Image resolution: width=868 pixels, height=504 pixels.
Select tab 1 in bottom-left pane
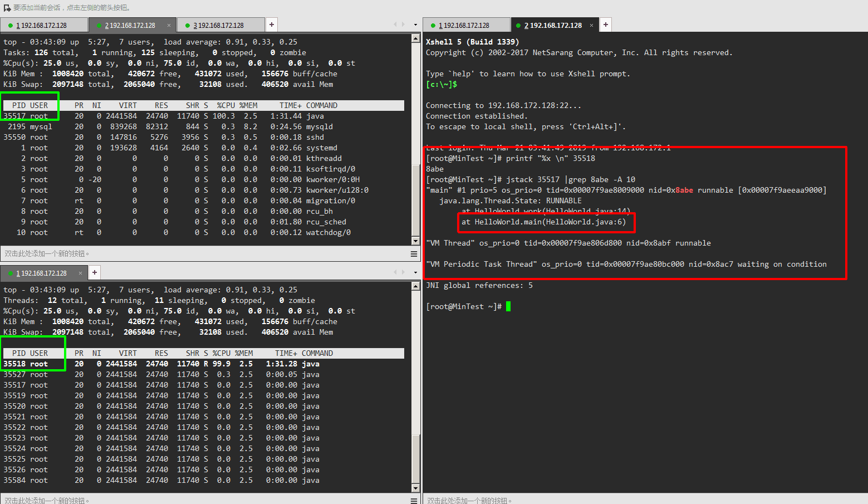43,273
